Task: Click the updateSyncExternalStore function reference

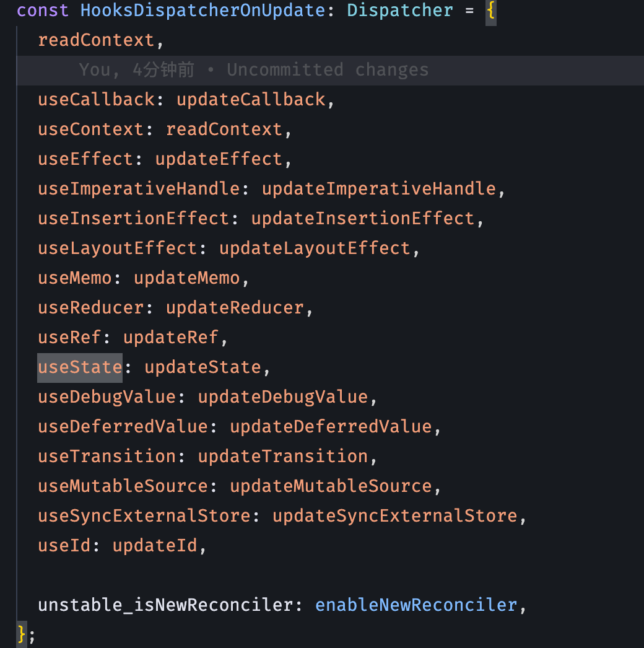Action: (394, 516)
